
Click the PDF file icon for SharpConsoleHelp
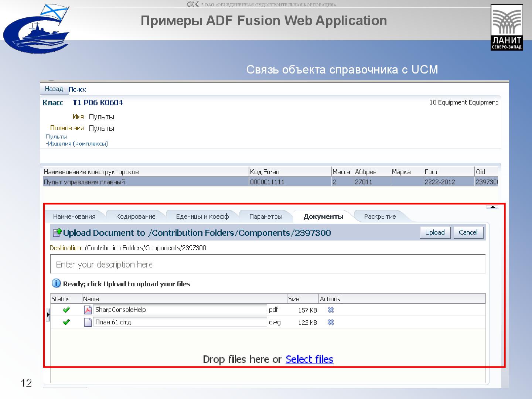(x=88, y=310)
